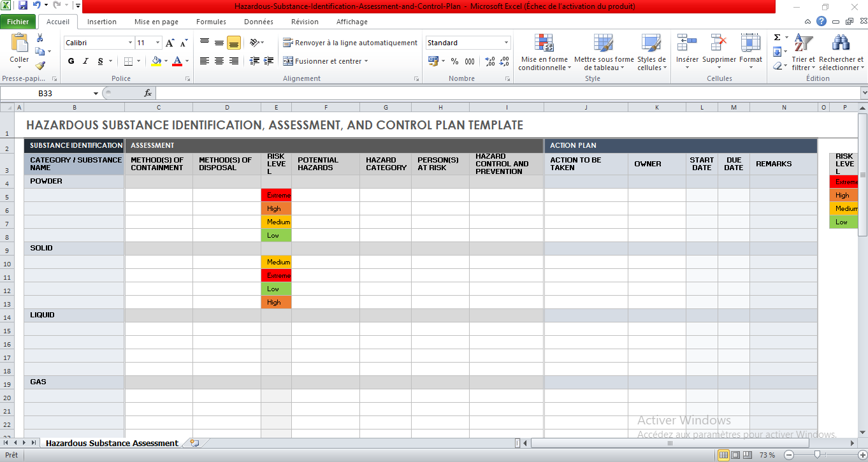Open the Font color dropdown arrow
The height and width of the screenshot is (462, 868).
point(186,61)
